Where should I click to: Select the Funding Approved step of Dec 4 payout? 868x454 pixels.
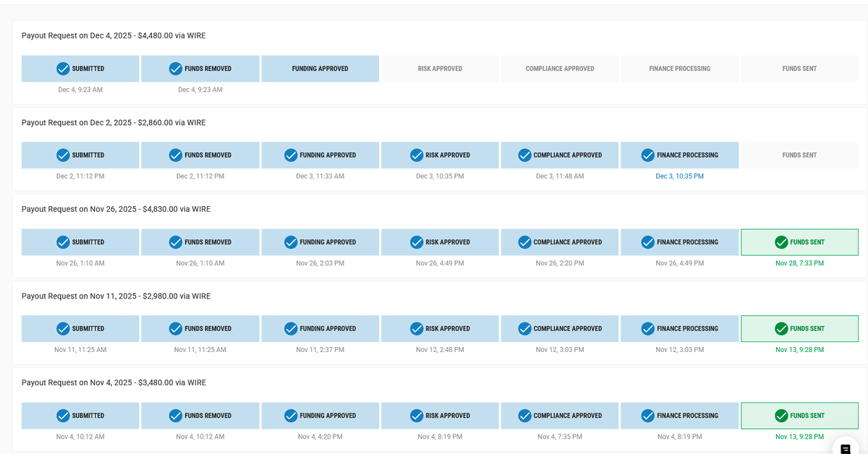click(x=320, y=69)
